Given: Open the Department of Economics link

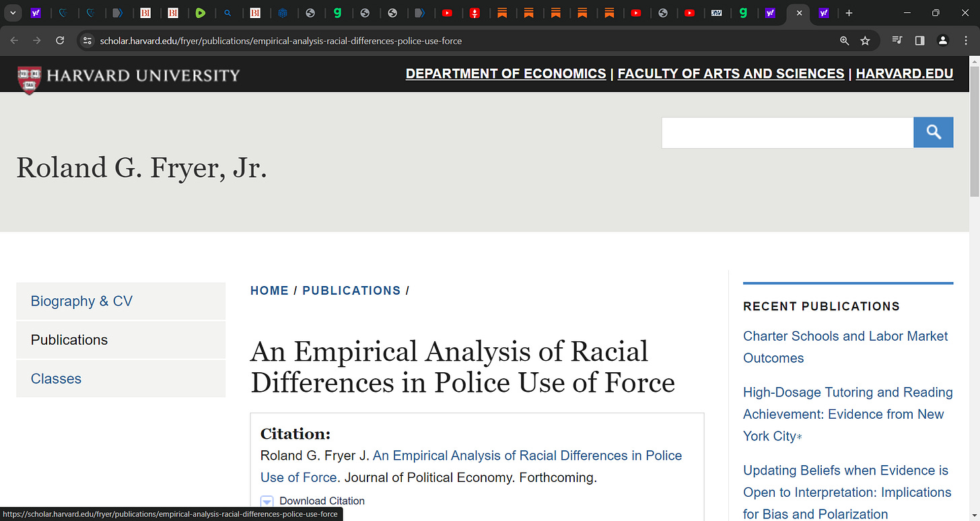Looking at the screenshot, I should click(x=505, y=74).
